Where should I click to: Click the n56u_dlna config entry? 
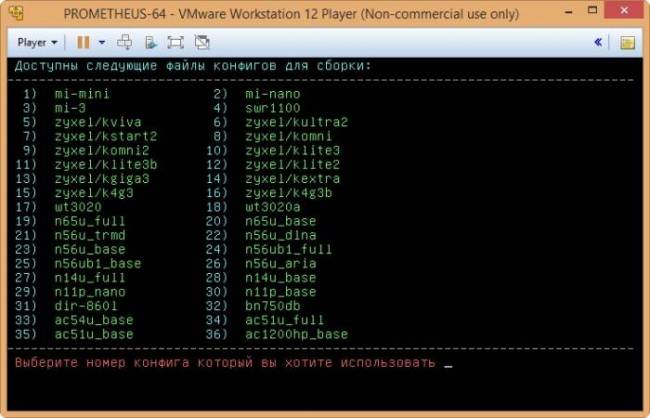(281, 235)
